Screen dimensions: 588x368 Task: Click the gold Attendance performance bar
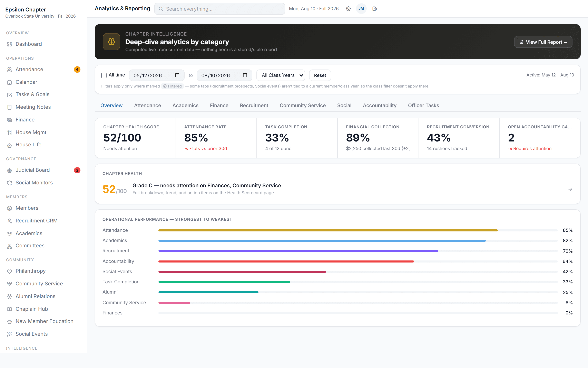point(328,230)
